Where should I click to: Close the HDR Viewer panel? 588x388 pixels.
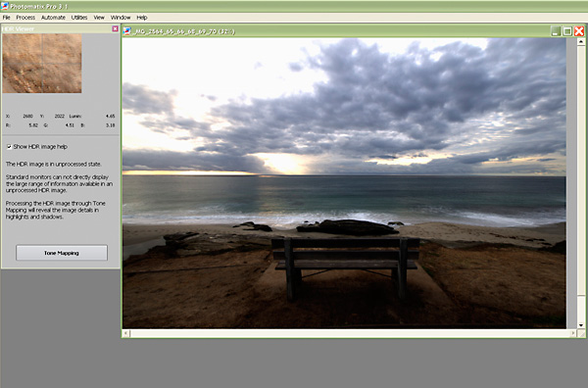point(115,28)
